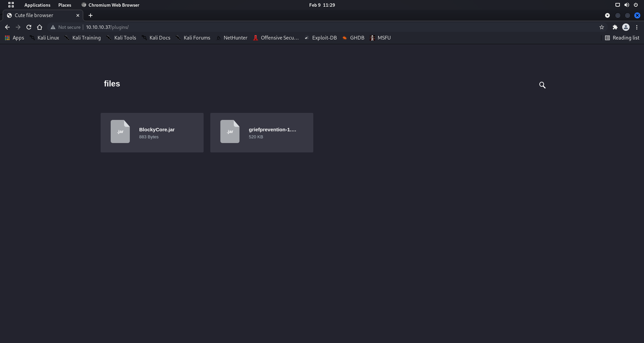Open the Reading list panel
Screen dimensions: 644x343
[622, 38]
